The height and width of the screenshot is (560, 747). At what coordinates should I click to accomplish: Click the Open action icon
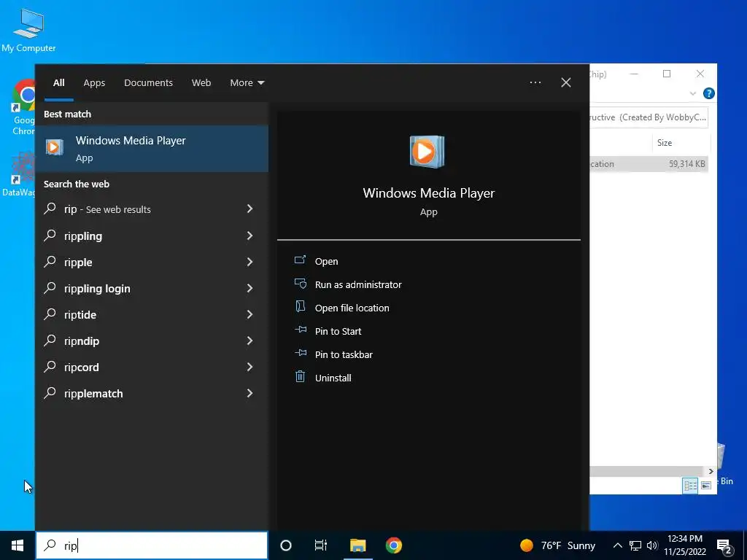coord(300,260)
